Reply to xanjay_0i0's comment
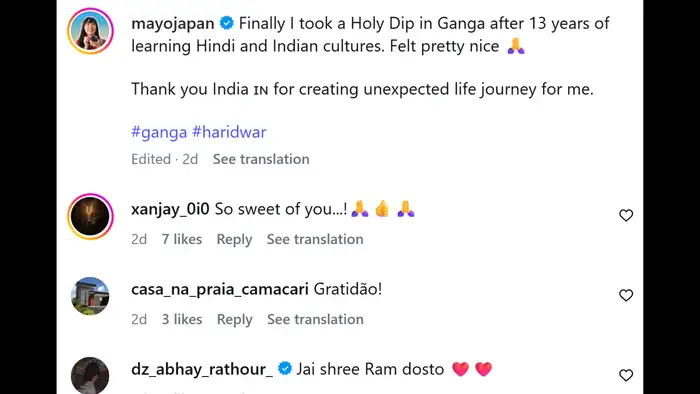This screenshot has width=700, height=394. (x=234, y=240)
